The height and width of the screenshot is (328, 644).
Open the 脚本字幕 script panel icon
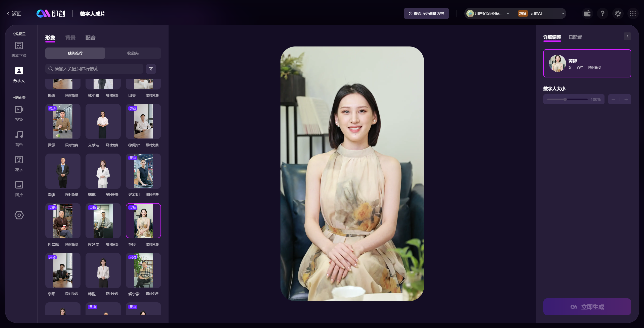(19, 46)
